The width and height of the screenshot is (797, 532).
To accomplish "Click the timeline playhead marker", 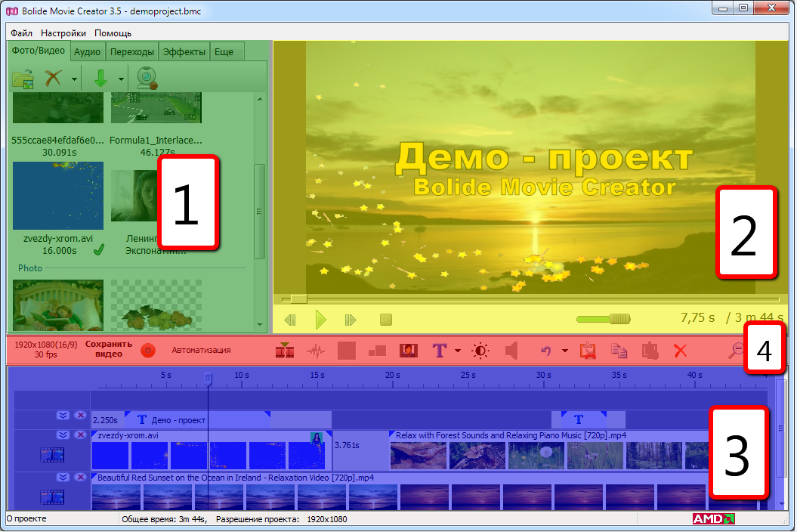I will point(208,379).
